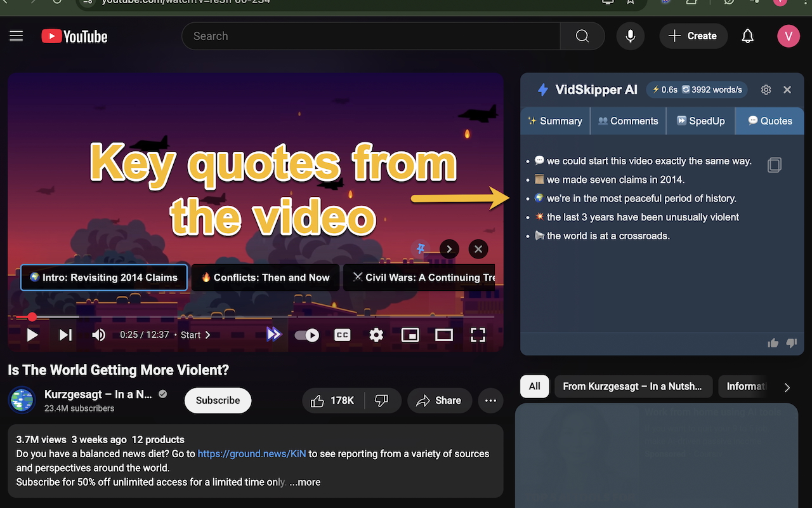Switch to the Summary tab
Image resolution: width=812 pixels, height=508 pixels.
coord(555,121)
